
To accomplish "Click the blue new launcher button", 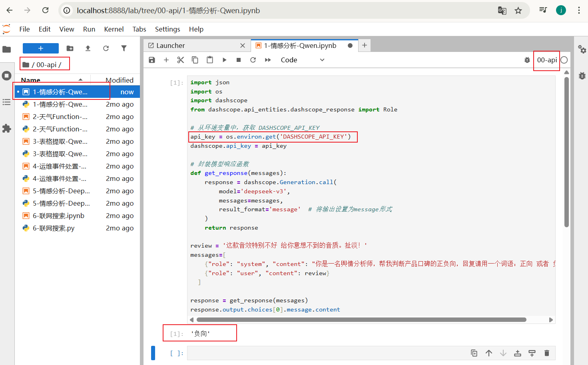I will pyautogui.click(x=41, y=48).
